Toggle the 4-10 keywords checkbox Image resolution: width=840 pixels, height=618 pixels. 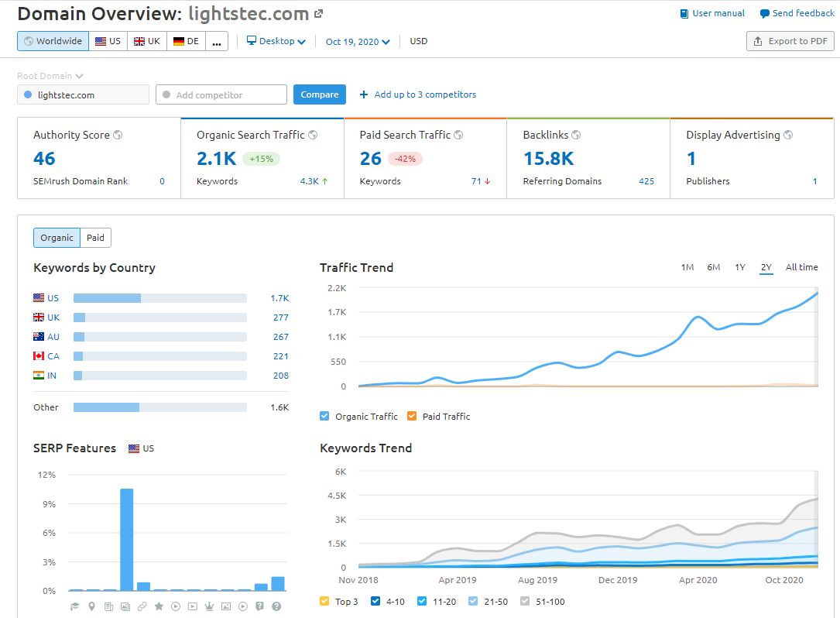point(375,601)
